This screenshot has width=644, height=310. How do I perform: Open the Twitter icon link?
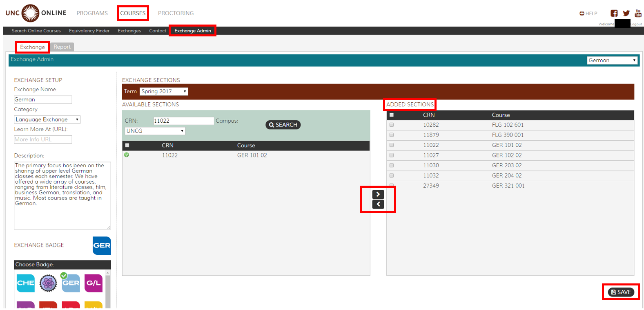pyautogui.click(x=626, y=13)
